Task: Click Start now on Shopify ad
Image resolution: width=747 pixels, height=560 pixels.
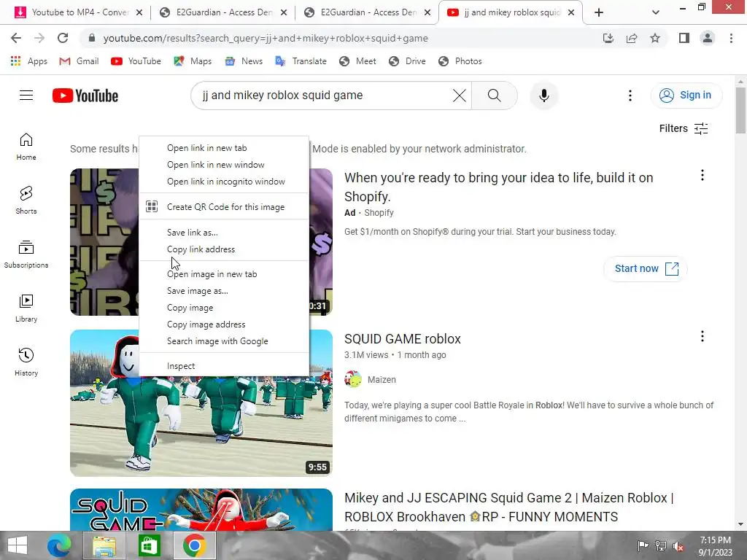Action: (x=646, y=268)
